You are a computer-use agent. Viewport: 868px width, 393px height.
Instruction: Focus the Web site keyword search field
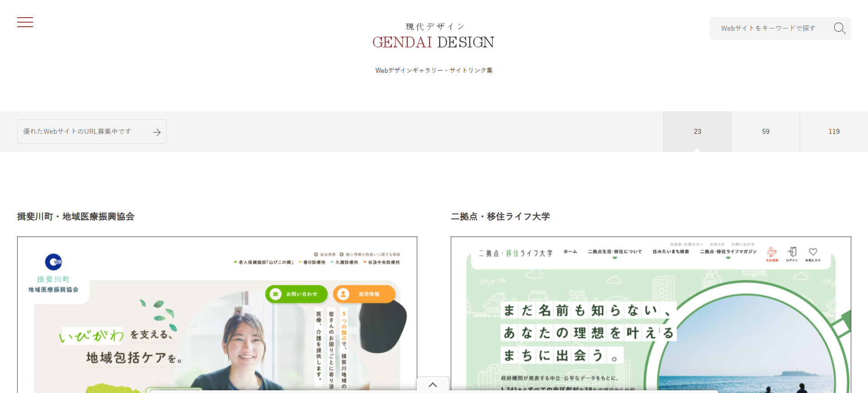769,28
